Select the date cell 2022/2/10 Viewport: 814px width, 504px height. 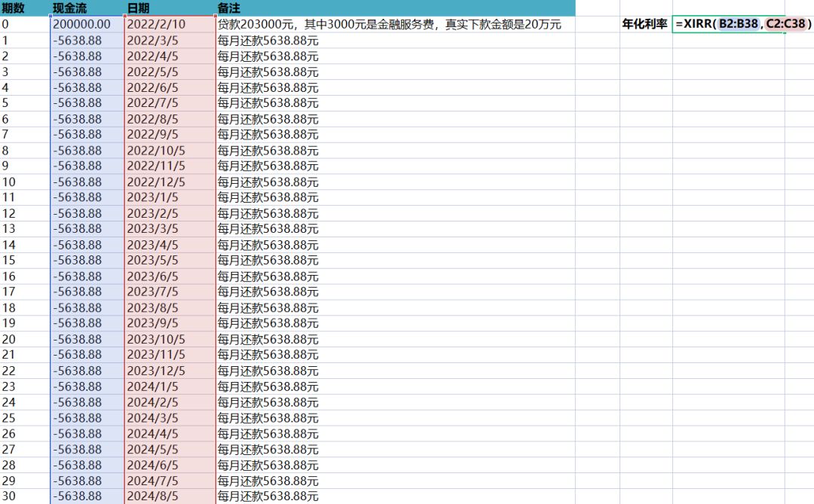click(170, 24)
